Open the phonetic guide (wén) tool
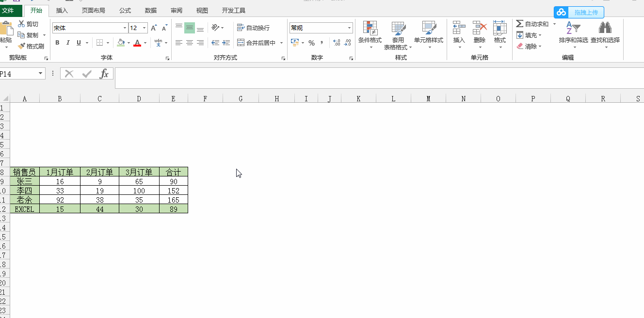 (x=158, y=43)
